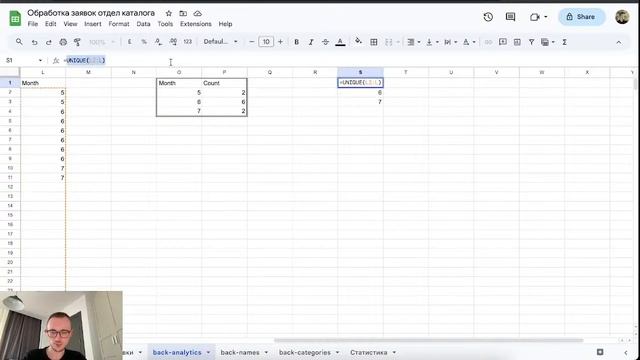
Task: Open the font family dropdown
Action: point(220,42)
